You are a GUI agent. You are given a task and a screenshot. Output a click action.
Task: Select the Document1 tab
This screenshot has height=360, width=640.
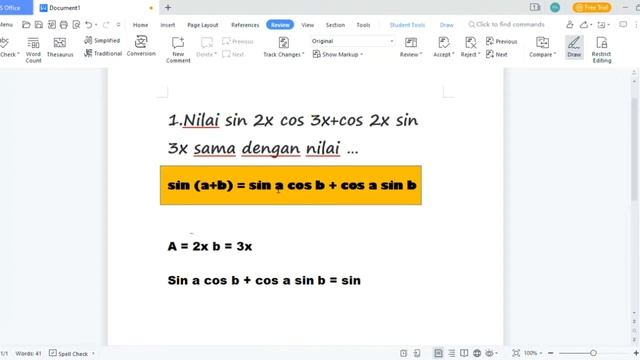(x=96, y=7)
